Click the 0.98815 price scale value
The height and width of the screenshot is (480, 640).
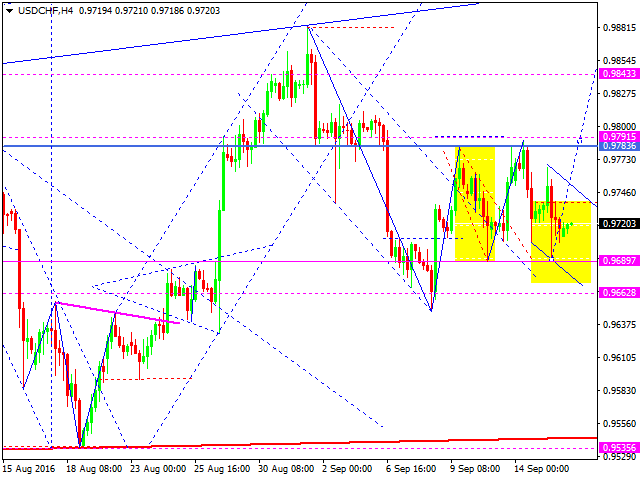[x=619, y=28]
